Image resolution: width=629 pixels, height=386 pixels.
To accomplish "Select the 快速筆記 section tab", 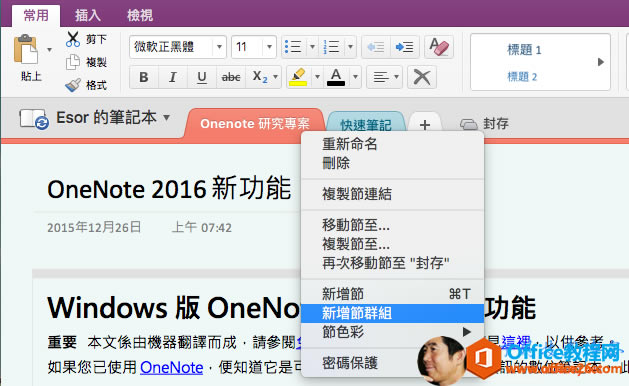I will (365, 125).
